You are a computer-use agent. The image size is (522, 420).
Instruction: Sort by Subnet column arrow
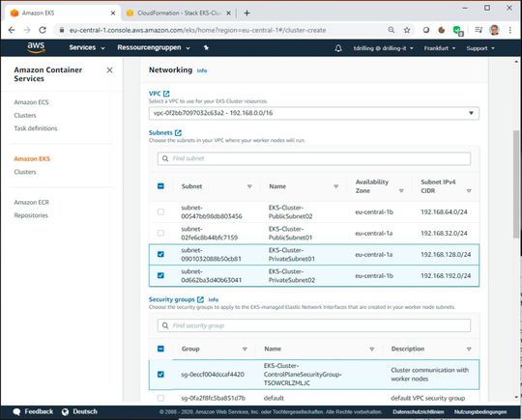pyautogui.click(x=249, y=186)
